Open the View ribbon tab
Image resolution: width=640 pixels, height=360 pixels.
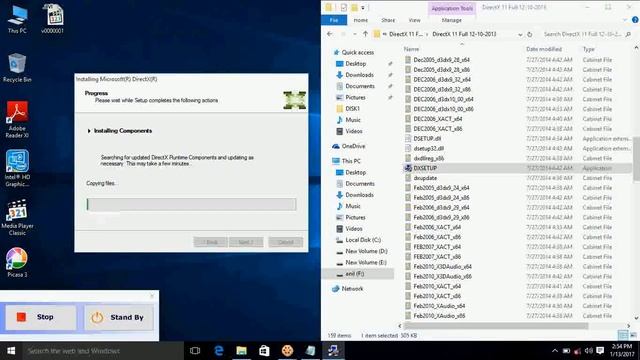414,20
